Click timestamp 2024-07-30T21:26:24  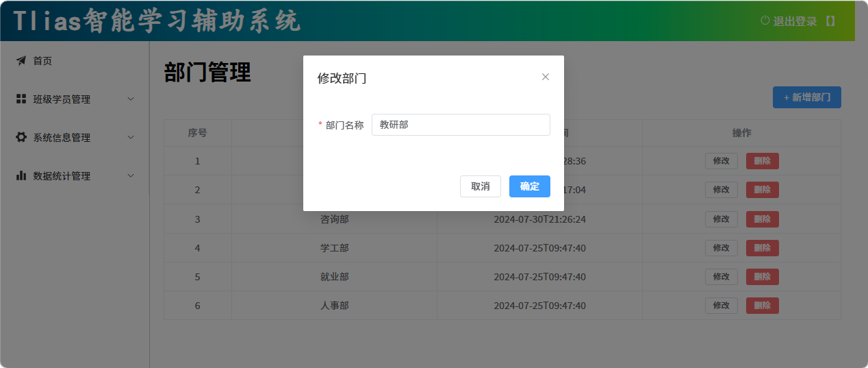[x=540, y=219]
